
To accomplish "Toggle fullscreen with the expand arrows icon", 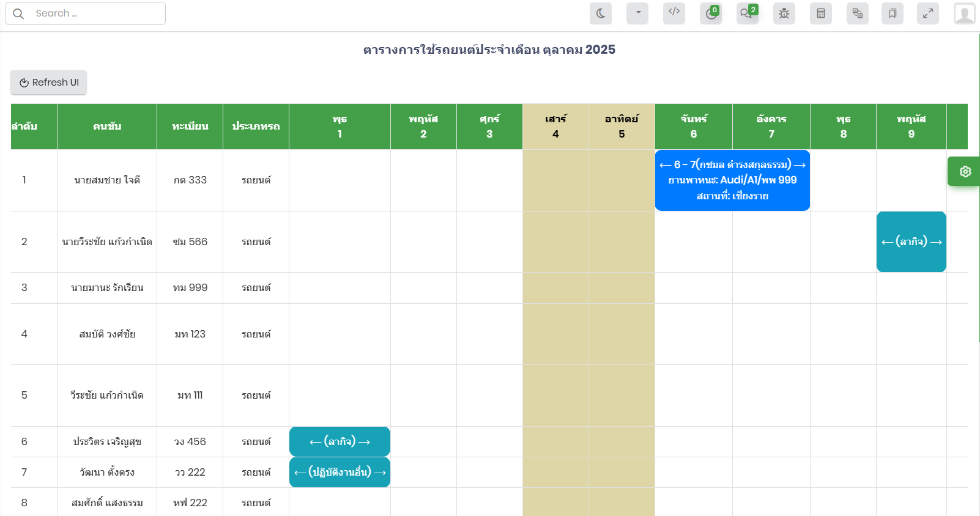I will tap(927, 13).
